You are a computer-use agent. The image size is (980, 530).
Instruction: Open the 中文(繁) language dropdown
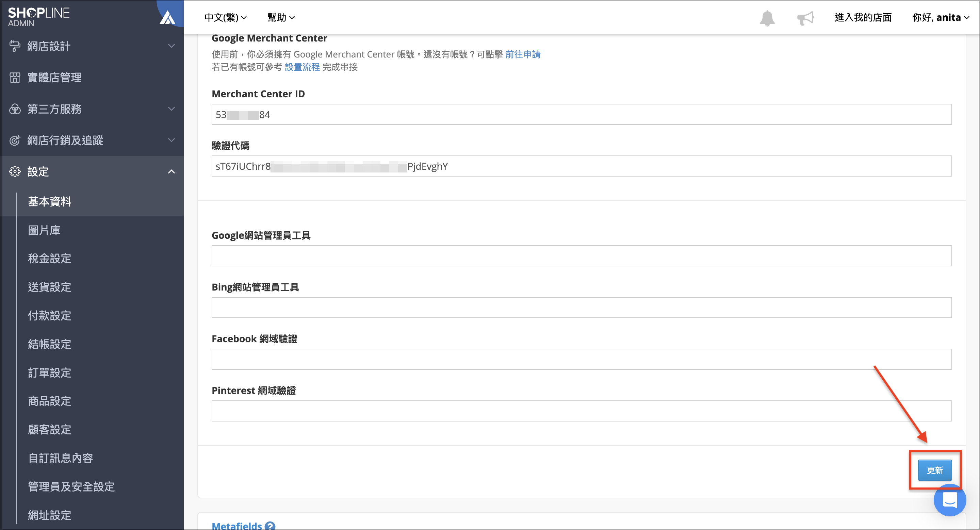(226, 17)
